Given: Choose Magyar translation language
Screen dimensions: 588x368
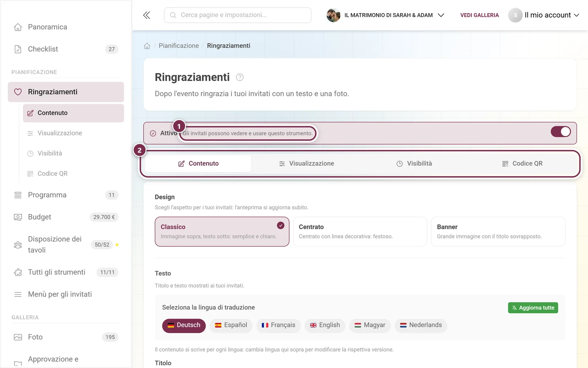Looking at the screenshot, I should pyautogui.click(x=370, y=325).
